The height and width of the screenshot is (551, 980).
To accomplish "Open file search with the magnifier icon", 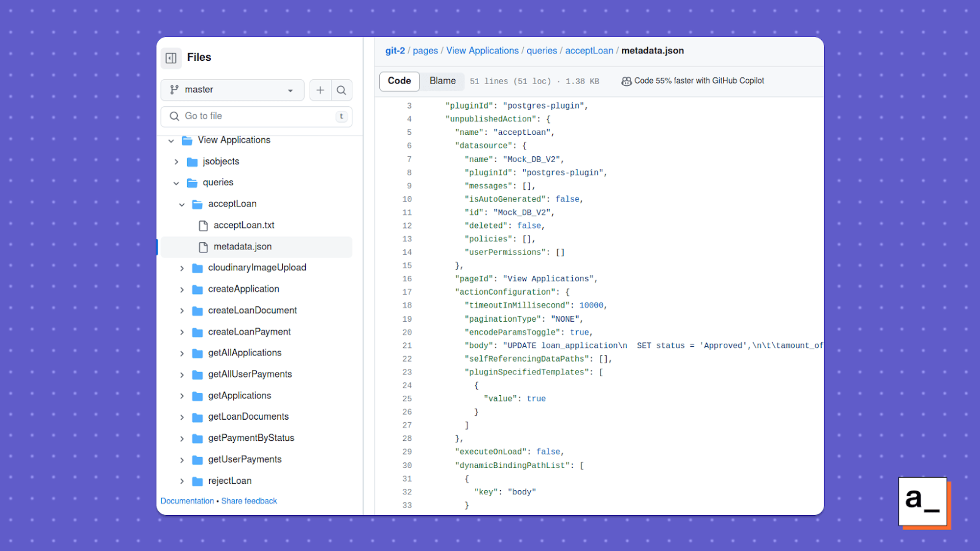I will [342, 90].
